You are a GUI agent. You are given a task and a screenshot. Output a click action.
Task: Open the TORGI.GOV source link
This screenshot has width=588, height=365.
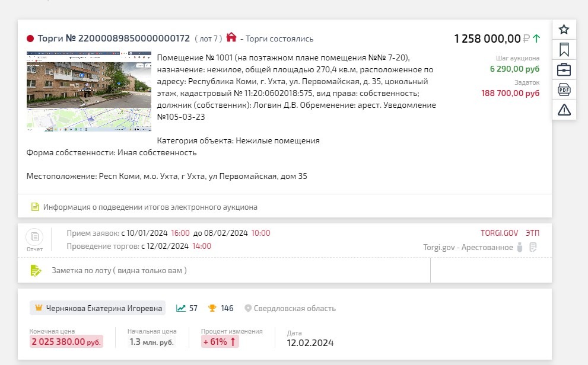coord(499,233)
